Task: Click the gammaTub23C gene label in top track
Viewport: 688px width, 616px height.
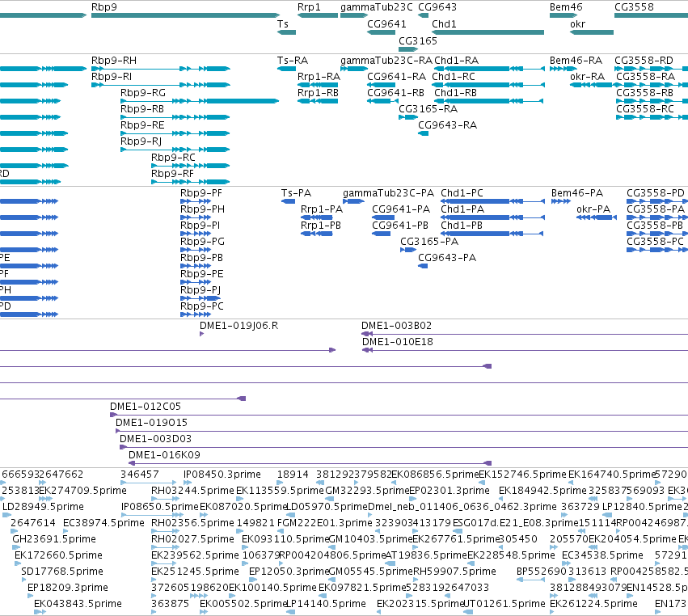Action: coord(377,7)
